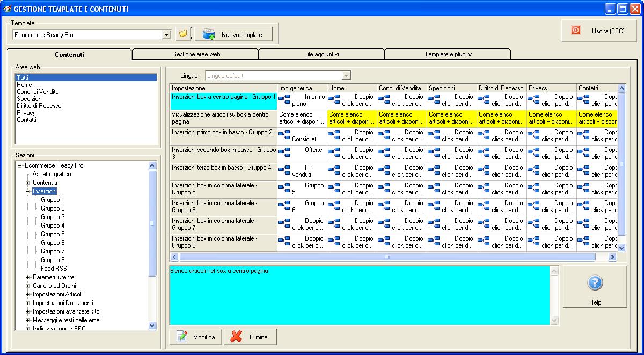Expand the Parametri utente tree node
This screenshot has width=644, height=355.
[x=28, y=277]
